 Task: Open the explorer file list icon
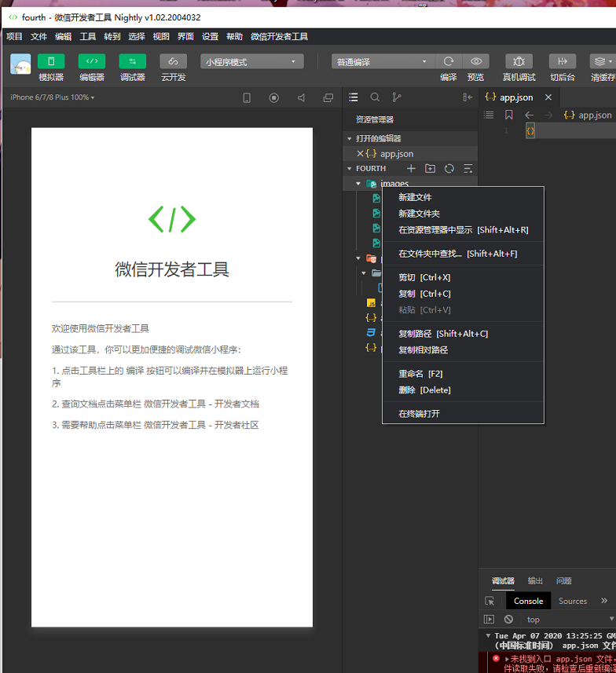[x=354, y=97]
